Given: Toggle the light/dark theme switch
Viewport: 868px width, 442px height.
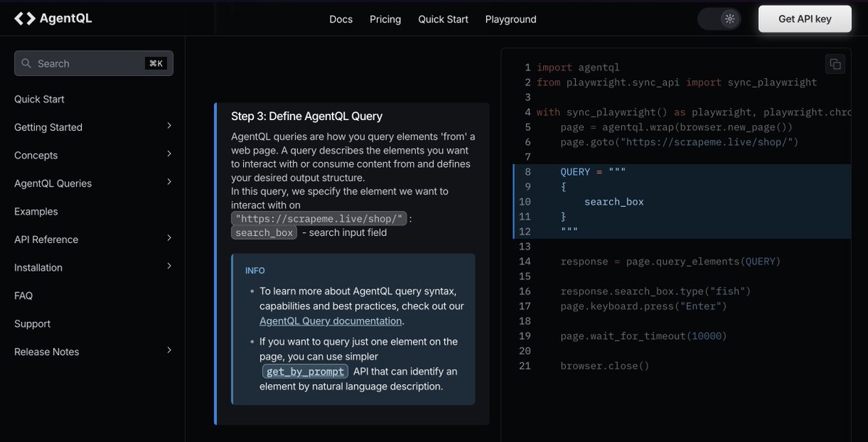Looking at the screenshot, I should tap(719, 19).
